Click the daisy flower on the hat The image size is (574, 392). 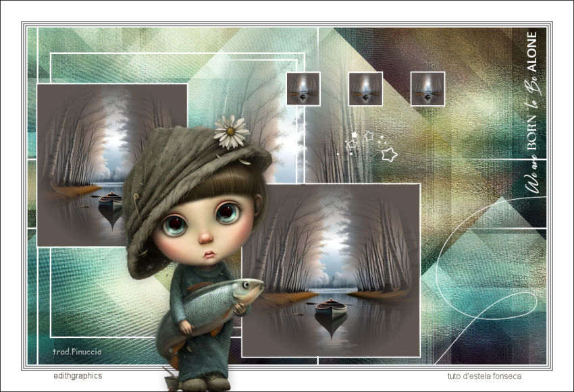[232, 131]
